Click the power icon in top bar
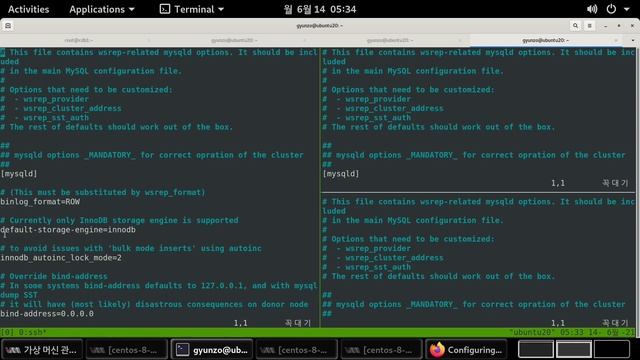Image resolution: width=640 pixels, height=360 pixels. [x=611, y=9]
